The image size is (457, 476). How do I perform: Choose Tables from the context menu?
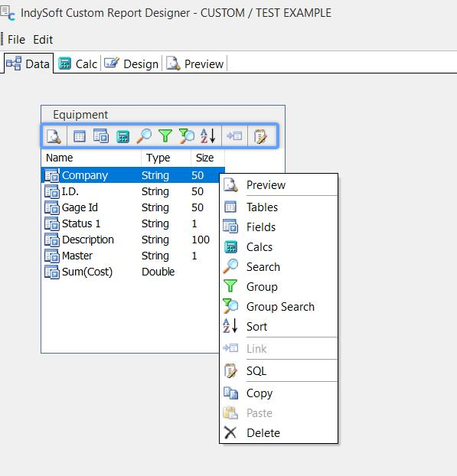[x=279, y=207]
